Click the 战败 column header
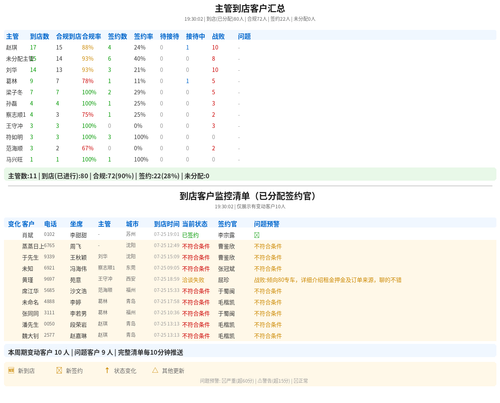The image size is (500, 403). [218, 36]
